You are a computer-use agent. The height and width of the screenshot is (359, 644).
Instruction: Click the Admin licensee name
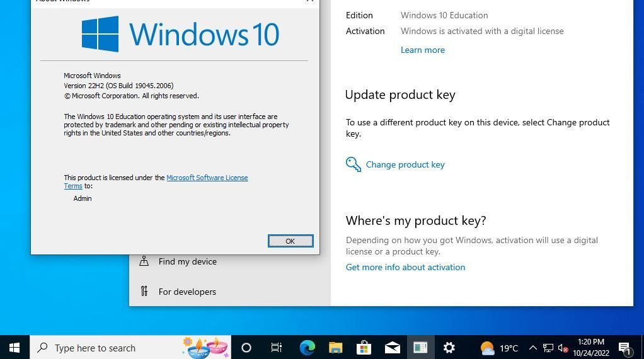pos(83,198)
